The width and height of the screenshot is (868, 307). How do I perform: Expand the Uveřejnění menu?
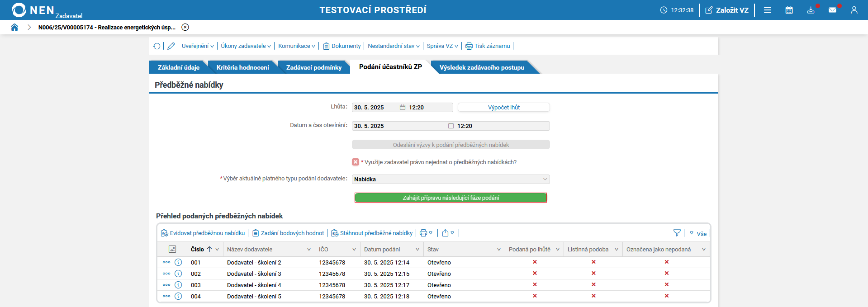click(198, 46)
